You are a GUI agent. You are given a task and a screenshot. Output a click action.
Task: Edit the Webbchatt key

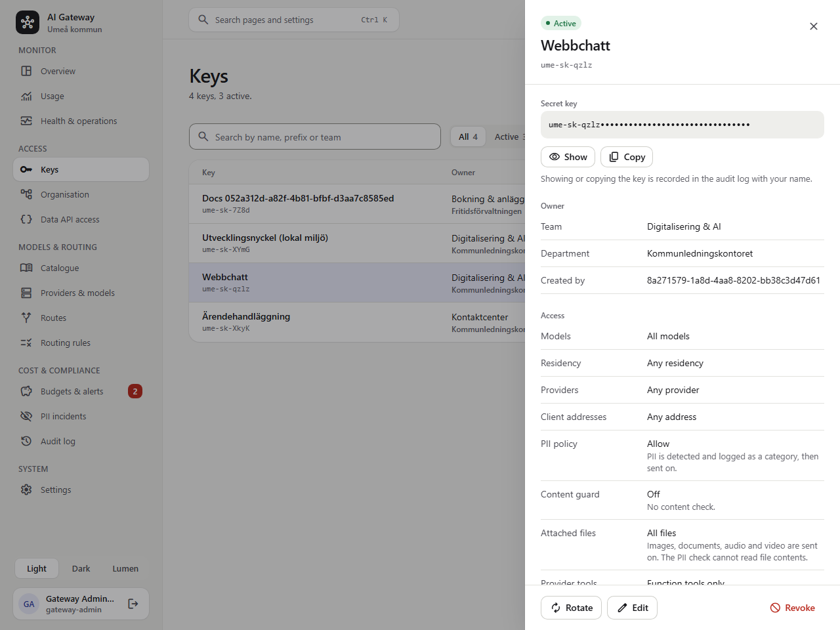(632, 608)
